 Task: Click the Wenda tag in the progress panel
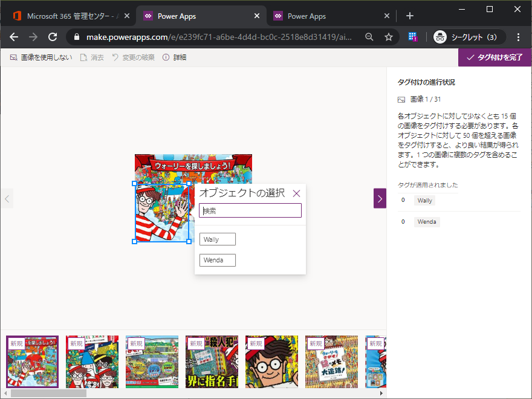427,222
